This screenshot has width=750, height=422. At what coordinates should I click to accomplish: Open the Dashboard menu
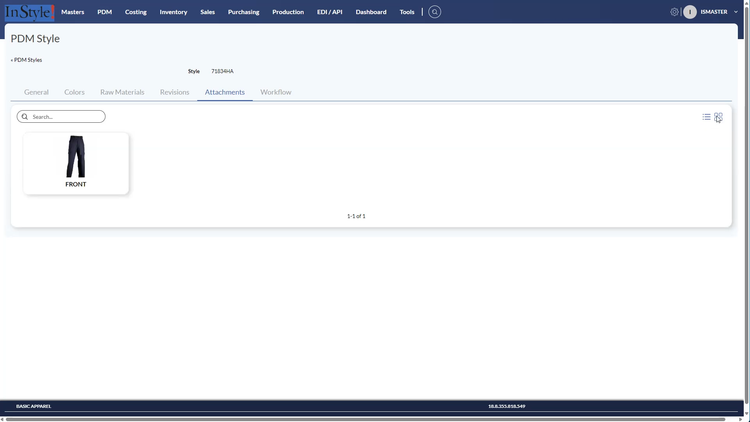pyautogui.click(x=371, y=12)
